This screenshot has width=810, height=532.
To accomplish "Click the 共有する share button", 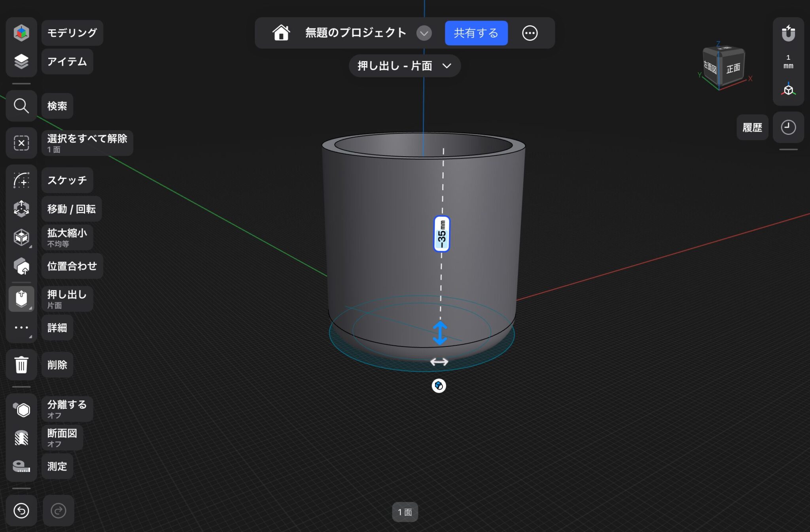I will pos(476,33).
